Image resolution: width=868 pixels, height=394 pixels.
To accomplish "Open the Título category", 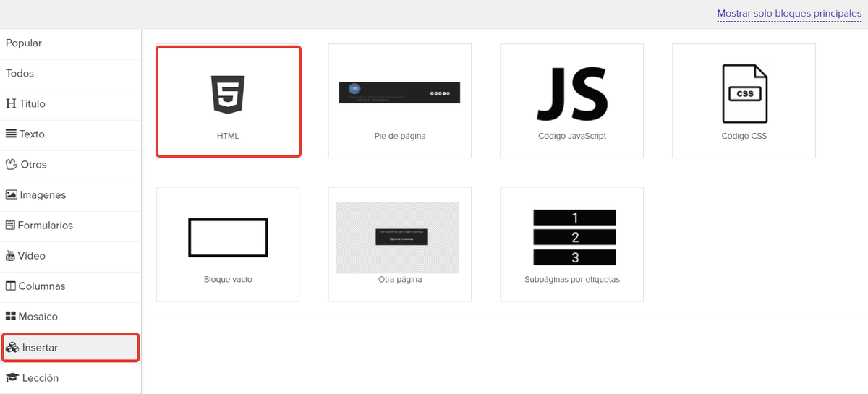I will point(70,104).
